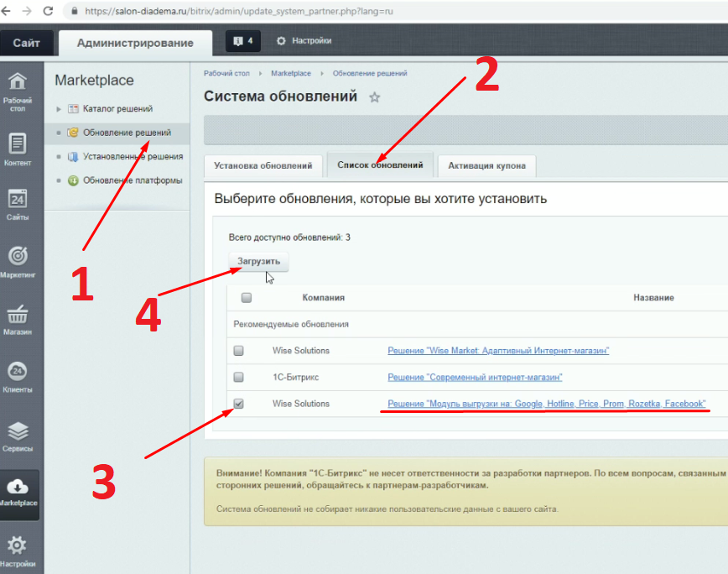The height and width of the screenshot is (574, 728).
Task: Open the Настройки gear in sidebar
Action: tap(17, 545)
